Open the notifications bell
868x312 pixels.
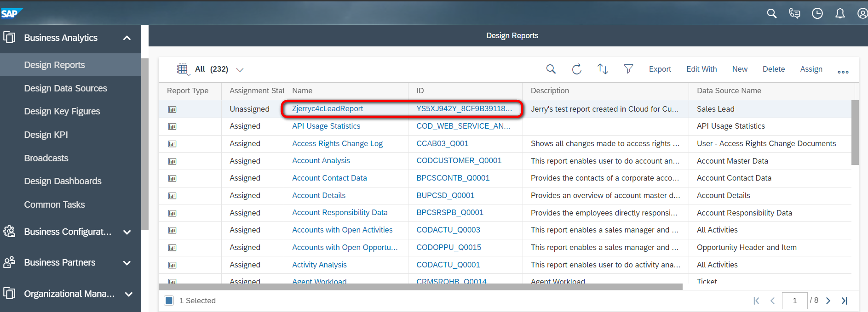[x=840, y=14]
